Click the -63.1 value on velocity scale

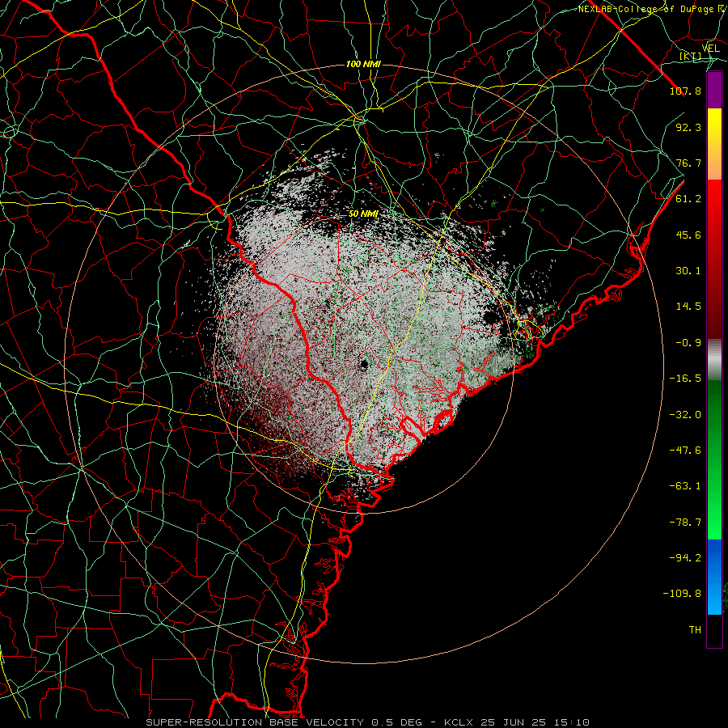point(685,486)
